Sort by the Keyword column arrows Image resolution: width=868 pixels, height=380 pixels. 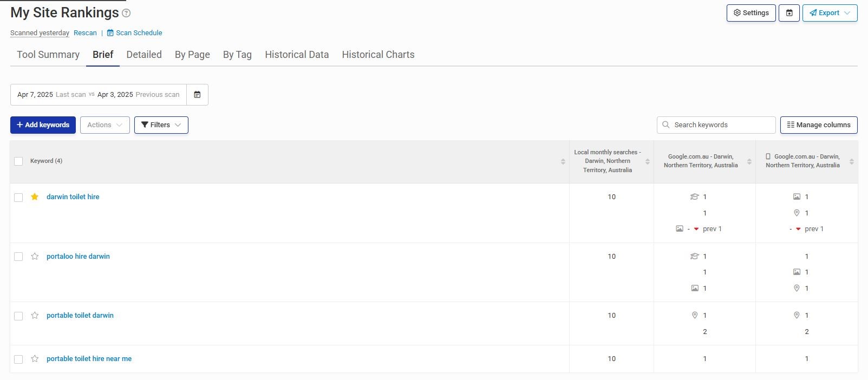[563, 161]
